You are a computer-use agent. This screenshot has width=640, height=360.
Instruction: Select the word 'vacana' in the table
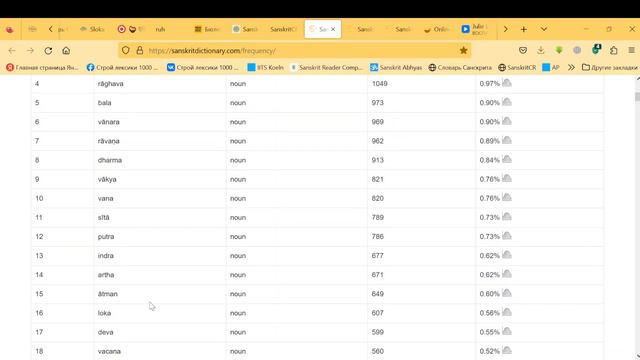[x=109, y=351]
